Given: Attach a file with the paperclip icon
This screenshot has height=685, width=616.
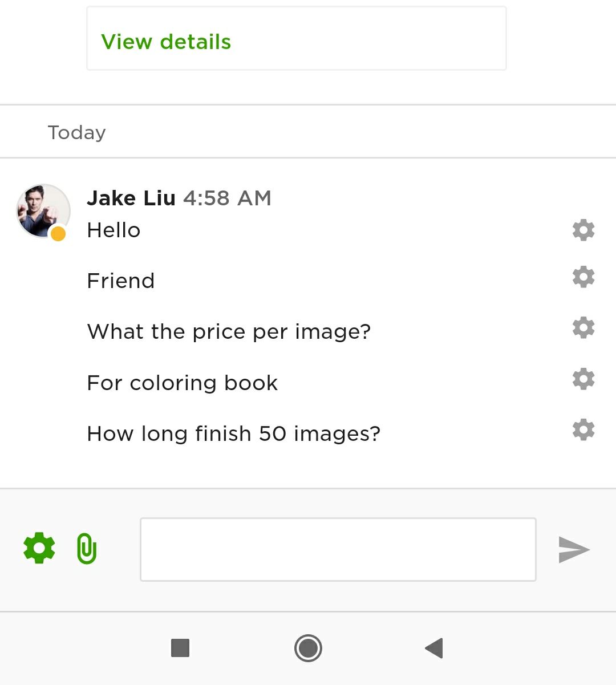Looking at the screenshot, I should click(87, 549).
